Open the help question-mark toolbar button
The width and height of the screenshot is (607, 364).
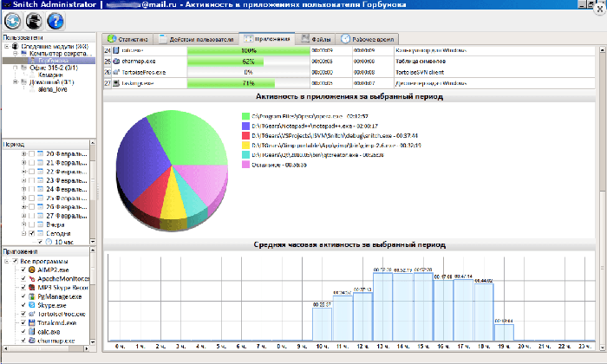55,21
